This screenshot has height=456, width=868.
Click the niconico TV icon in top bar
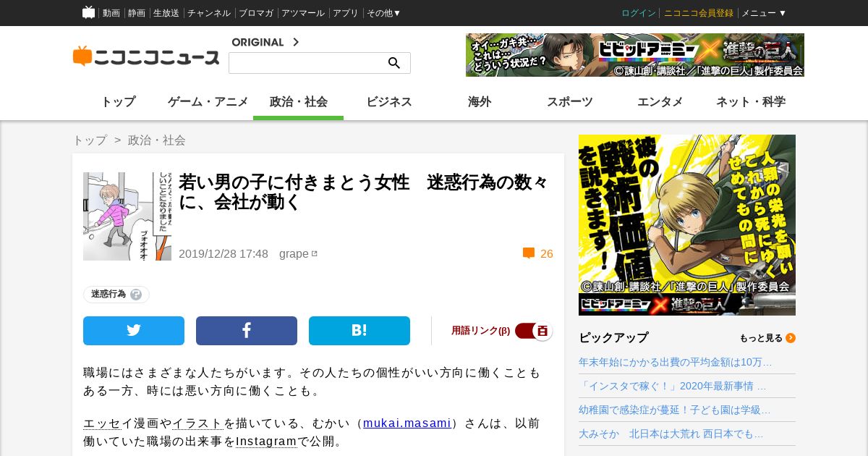(88, 12)
